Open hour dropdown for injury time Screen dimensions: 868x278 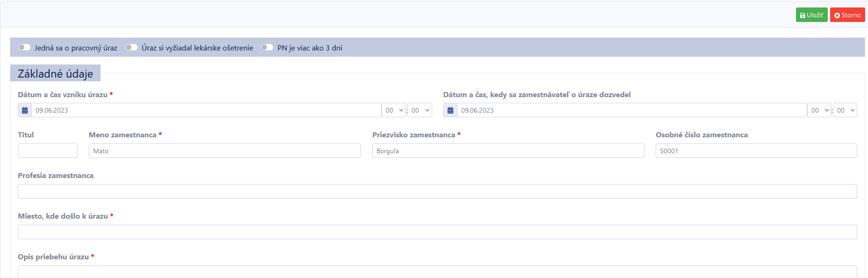pos(394,110)
